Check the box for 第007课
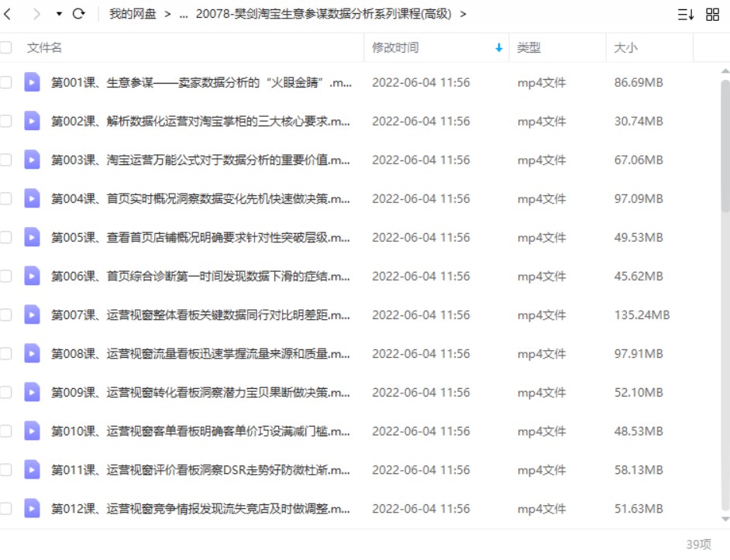The height and width of the screenshot is (560, 730). (x=5, y=314)
